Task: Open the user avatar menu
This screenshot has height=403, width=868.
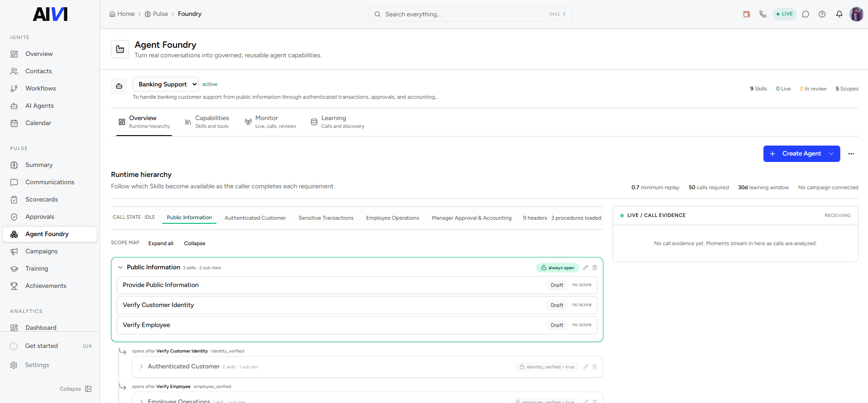Action: tap(857, 14)
